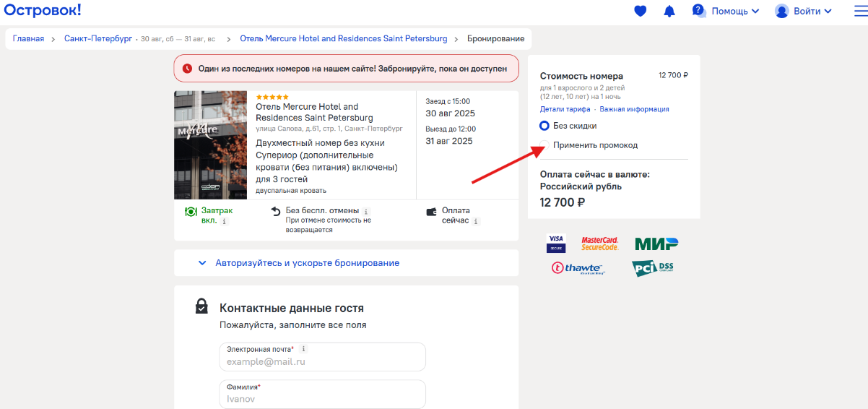The image size is (868, 409).
Task: Click the total 12 700 ₽ under payment
Action: [x=563, y=202]
